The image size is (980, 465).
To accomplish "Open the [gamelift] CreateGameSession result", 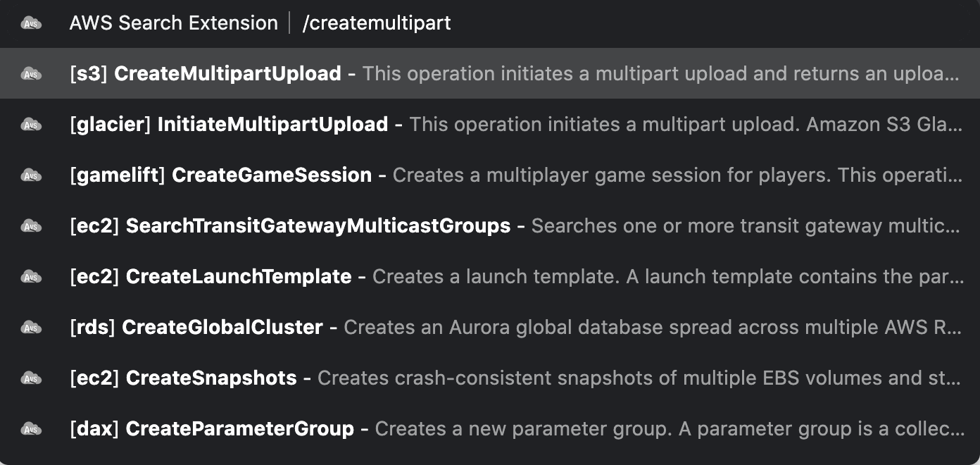I will (x=490, y=175).
